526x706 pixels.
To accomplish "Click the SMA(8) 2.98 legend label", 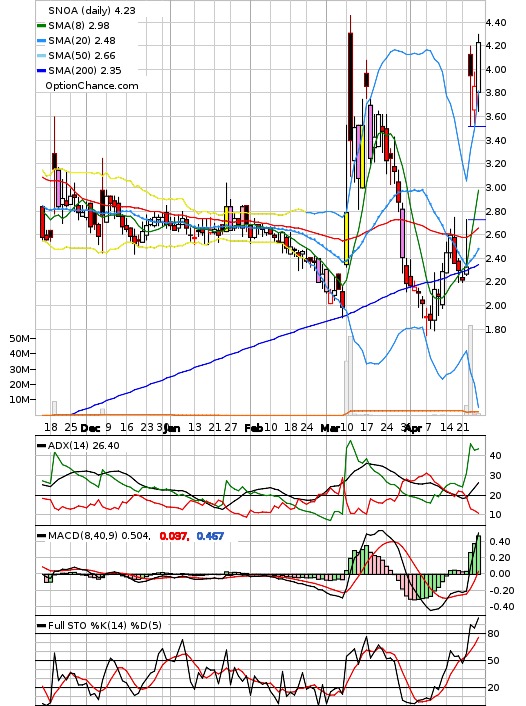I will (79, 26).
